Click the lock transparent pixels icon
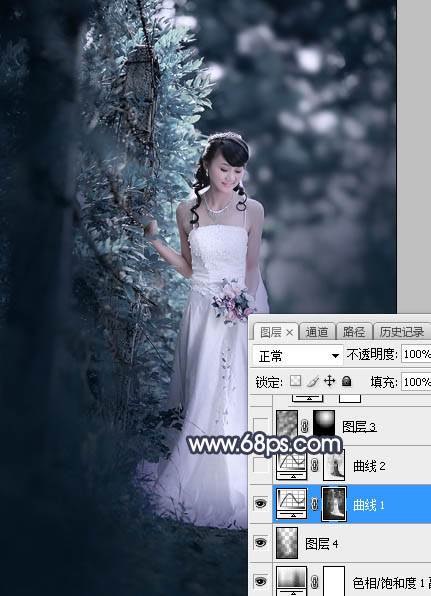The width and height of the screenshot is (431, 596). [x=295, y=381]
